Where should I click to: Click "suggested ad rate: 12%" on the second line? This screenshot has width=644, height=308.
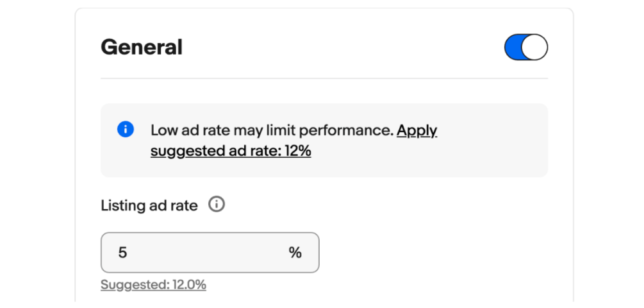(x=231, y=151)
